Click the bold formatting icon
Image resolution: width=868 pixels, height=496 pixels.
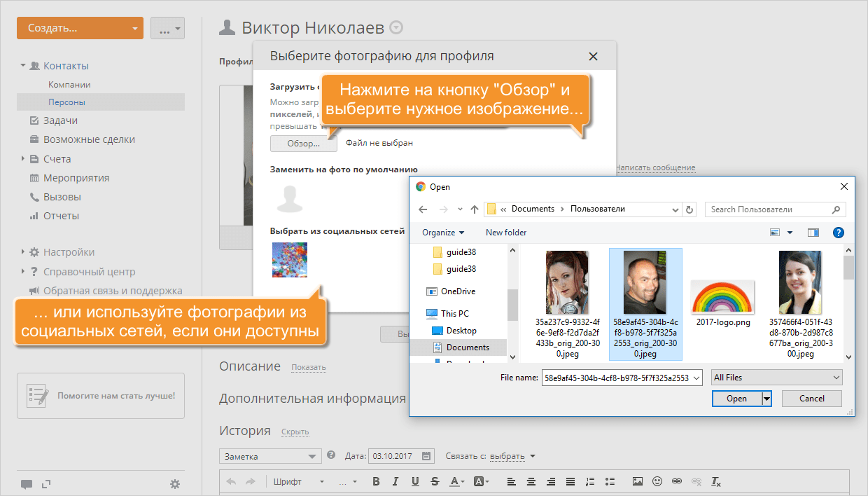376,482
